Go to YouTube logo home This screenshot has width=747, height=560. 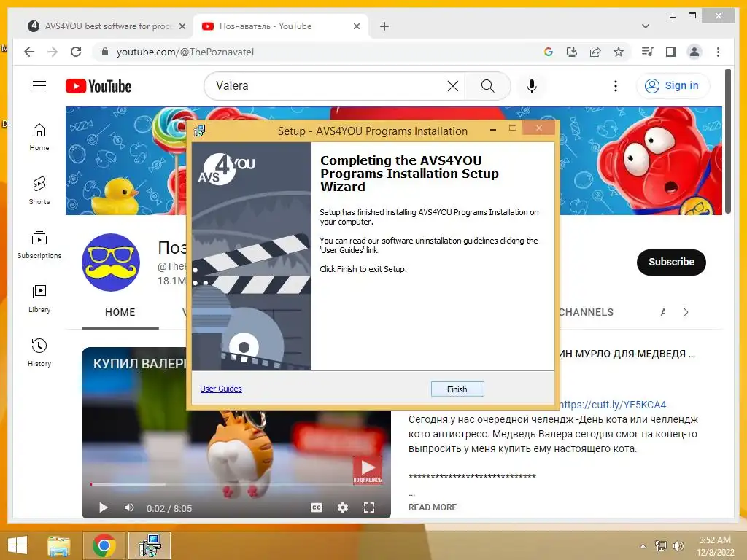coord(98,86)
